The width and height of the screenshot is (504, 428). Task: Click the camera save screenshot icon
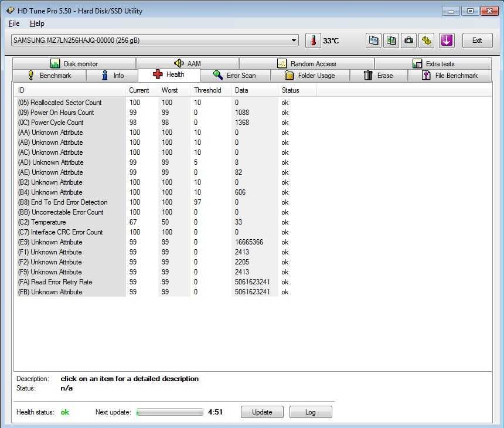coord(409,40)
